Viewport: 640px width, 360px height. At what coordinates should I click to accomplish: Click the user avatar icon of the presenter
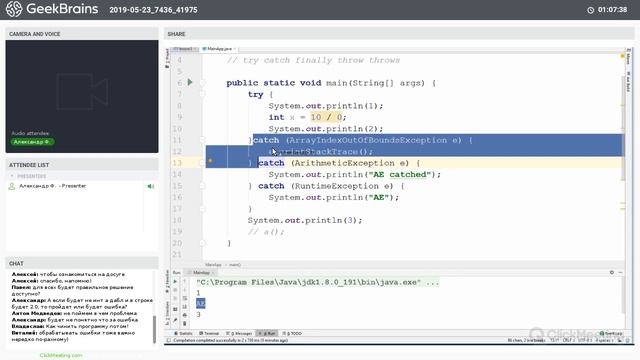tap(12, 186)
